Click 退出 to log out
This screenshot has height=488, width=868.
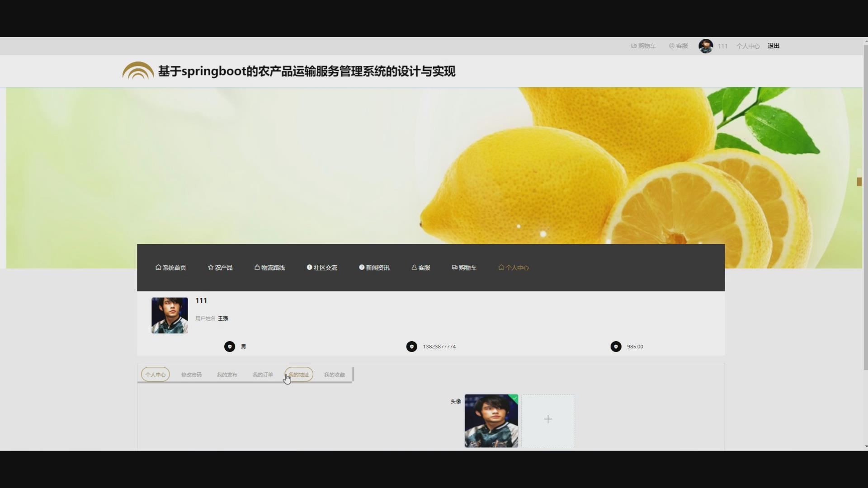tap(773, 46)
